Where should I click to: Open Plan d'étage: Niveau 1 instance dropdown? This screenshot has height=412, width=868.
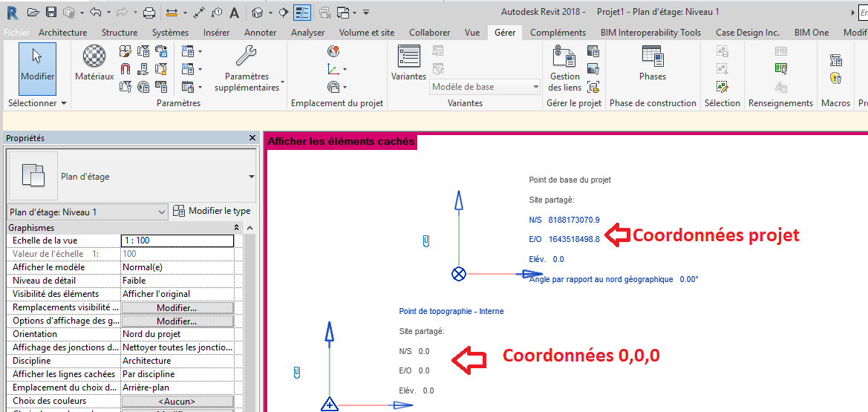[x=88, y=212]
